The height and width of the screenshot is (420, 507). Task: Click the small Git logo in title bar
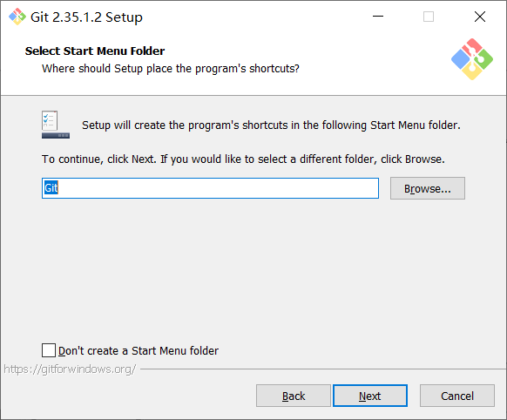(x=17, y=17)
